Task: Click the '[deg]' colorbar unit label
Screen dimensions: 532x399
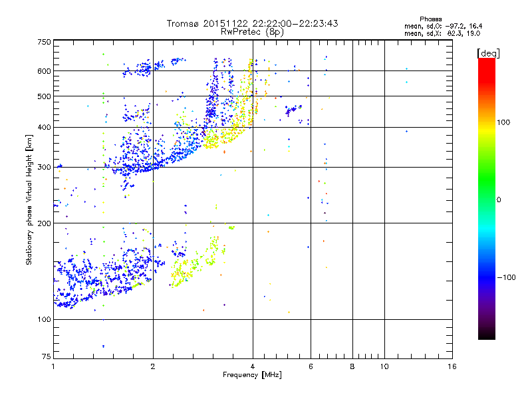Action: pyautogui.click(x=488, y=53)
